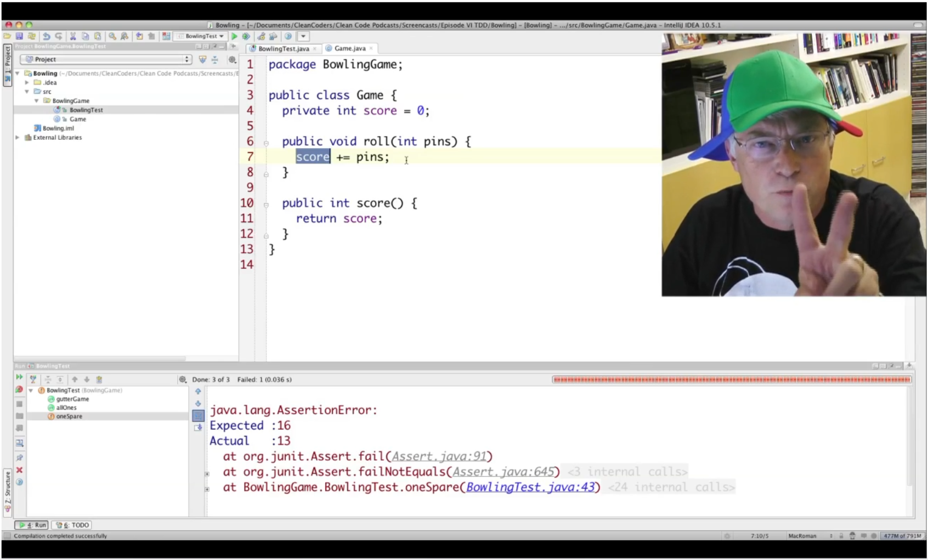Select the gutterGame test result
Viewport: 928px width, 560px height.
pyautogui.click(x=72, y=399)
